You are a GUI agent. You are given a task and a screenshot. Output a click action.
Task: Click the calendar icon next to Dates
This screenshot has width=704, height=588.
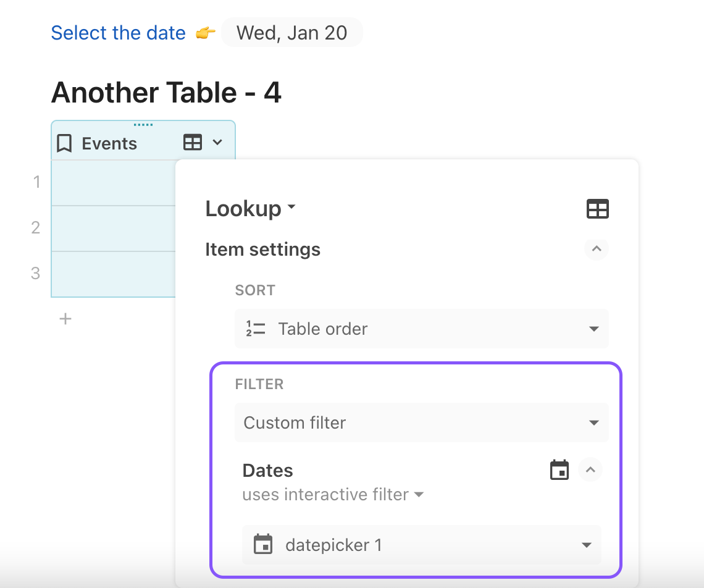(x=559, y=470)
